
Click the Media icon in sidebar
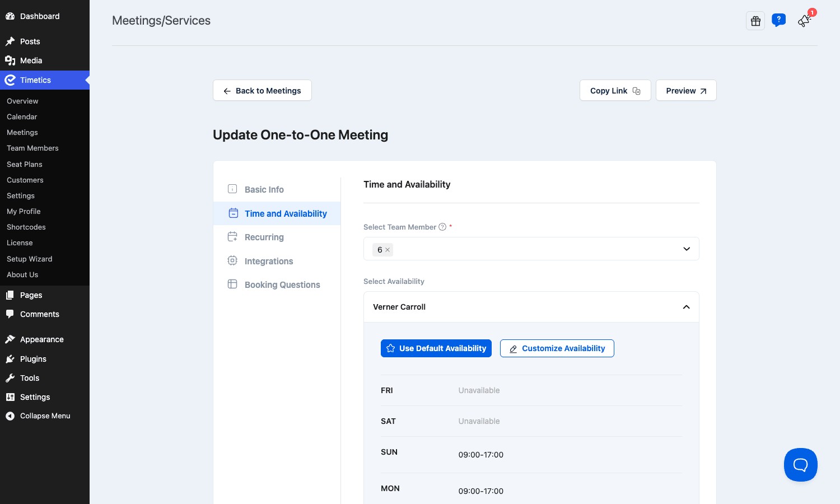[x=10, y=60]
